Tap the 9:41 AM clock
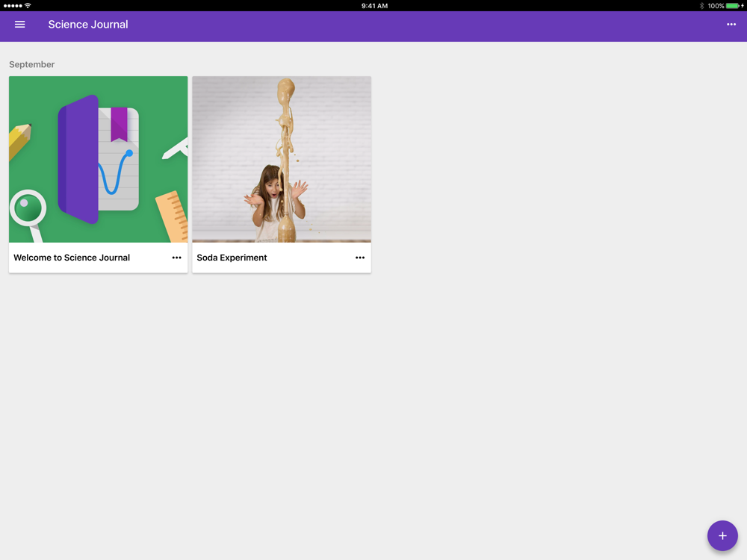Viewport: 747px width, 560px height. pos(374,6)
